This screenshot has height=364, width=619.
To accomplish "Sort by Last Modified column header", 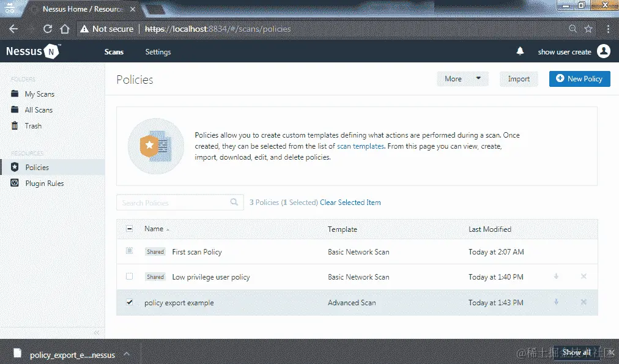I will 490,229.
